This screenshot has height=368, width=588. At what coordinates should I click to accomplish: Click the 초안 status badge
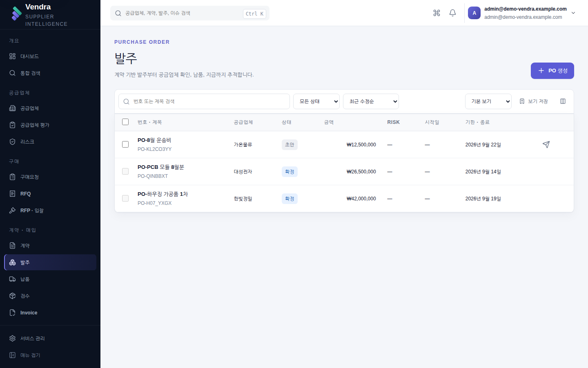click(290, 145)
